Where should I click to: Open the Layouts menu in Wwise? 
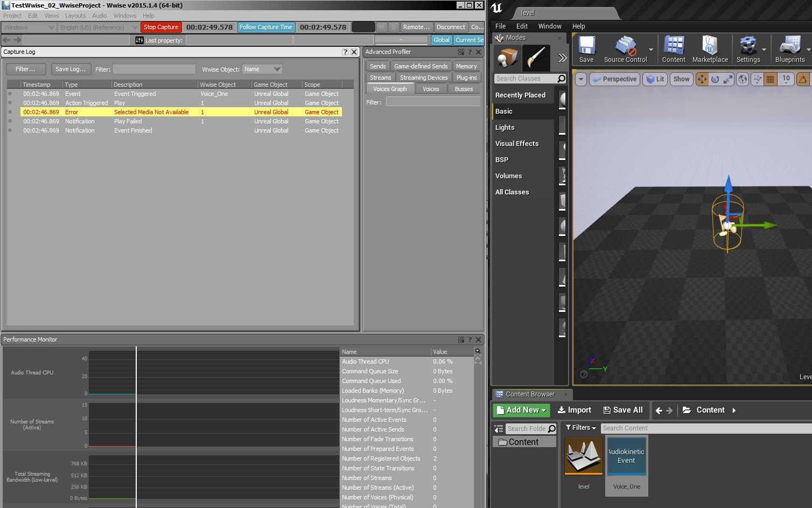[75, 16]
